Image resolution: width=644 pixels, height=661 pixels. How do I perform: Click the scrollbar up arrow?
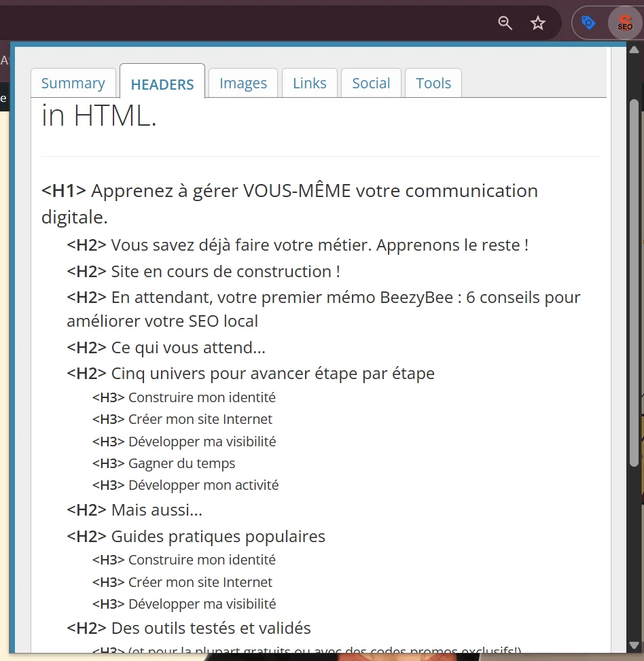coord(634,50)
